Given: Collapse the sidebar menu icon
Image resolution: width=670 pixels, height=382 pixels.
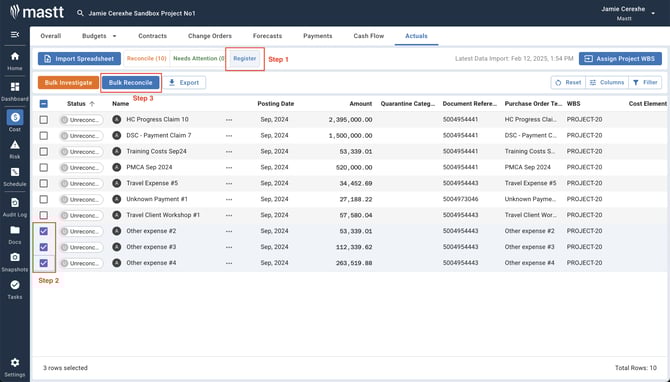Looking at the screenshot, I should click(x=15, y=35).
